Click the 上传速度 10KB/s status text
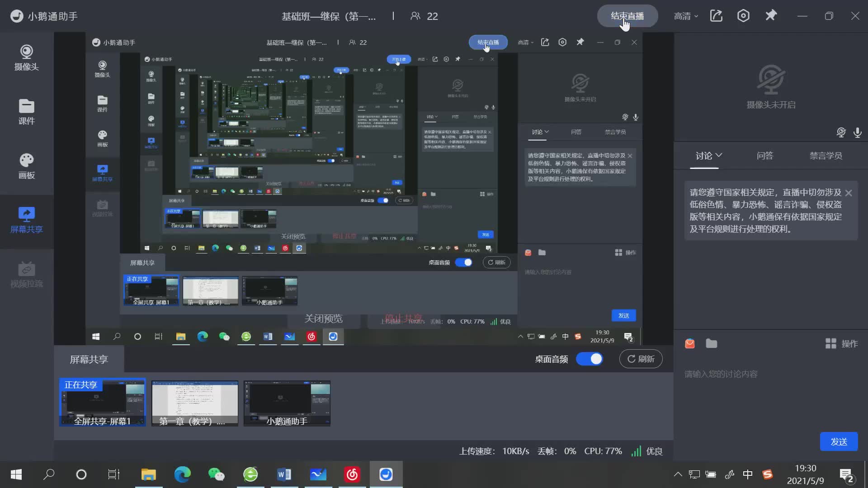This screenshot has width=868, height=488. 494,451
